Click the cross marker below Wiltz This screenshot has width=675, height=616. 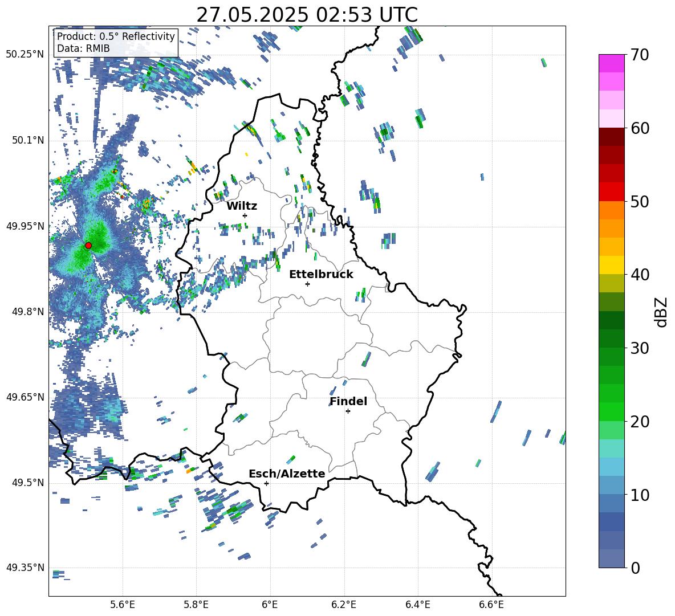[245, 215]
